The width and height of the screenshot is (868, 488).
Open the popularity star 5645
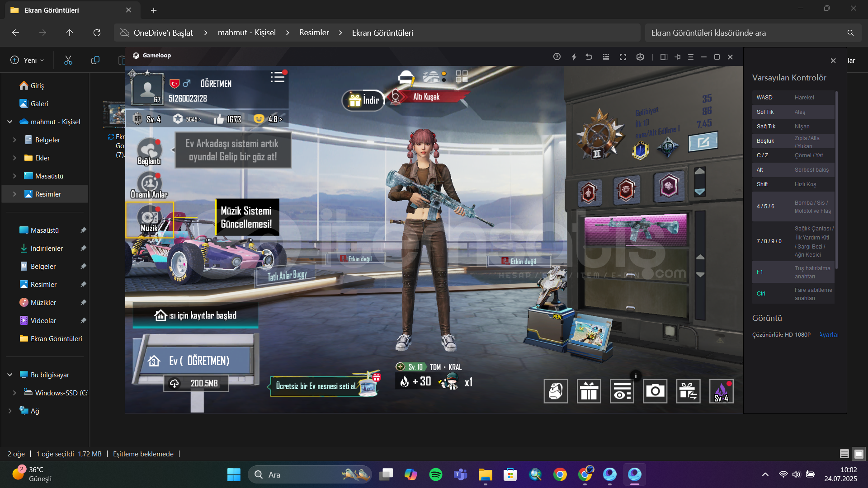coord(187,119)
